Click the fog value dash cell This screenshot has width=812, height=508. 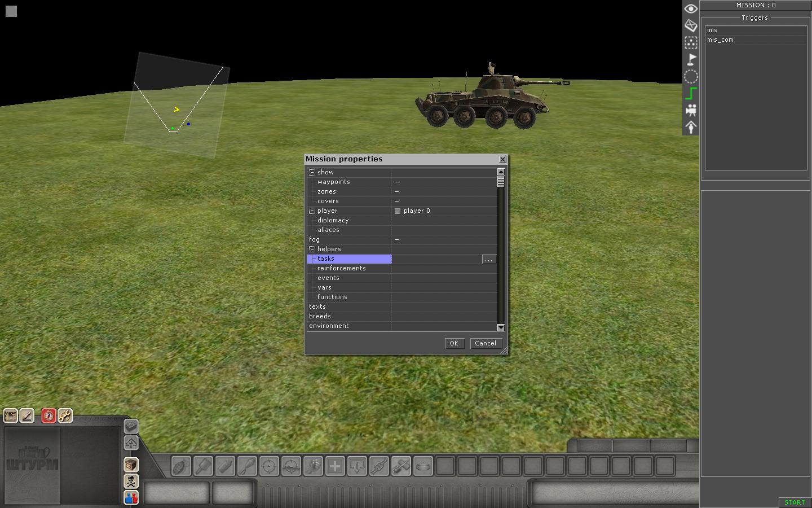tap(444, 239)
